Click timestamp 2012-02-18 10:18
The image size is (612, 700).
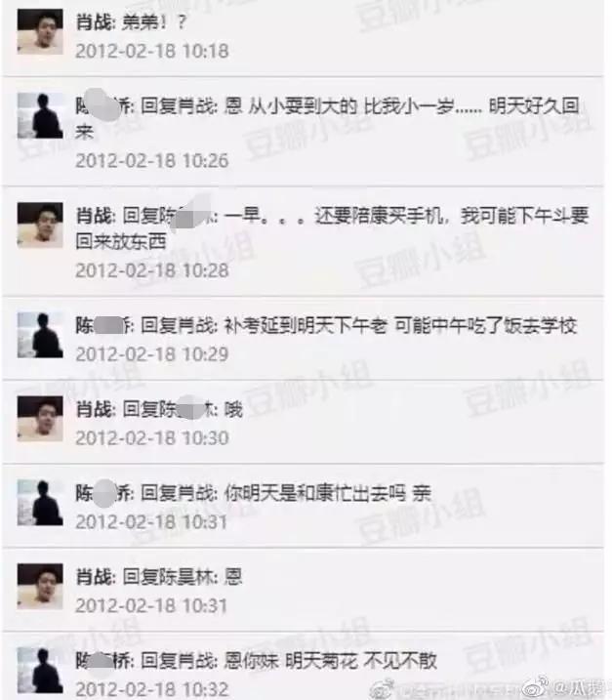pos(151,51)
